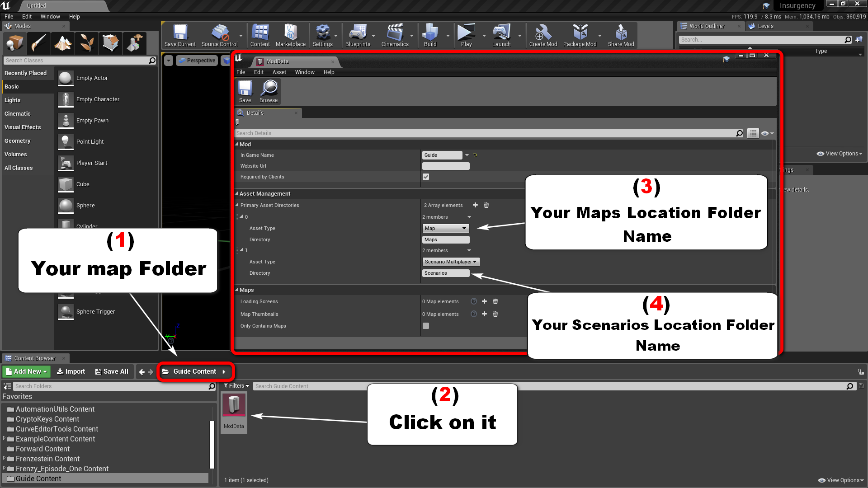This screenshot has width=868, height=488.
Task: Select the Foliage mode icon
Action: (86, 43)
